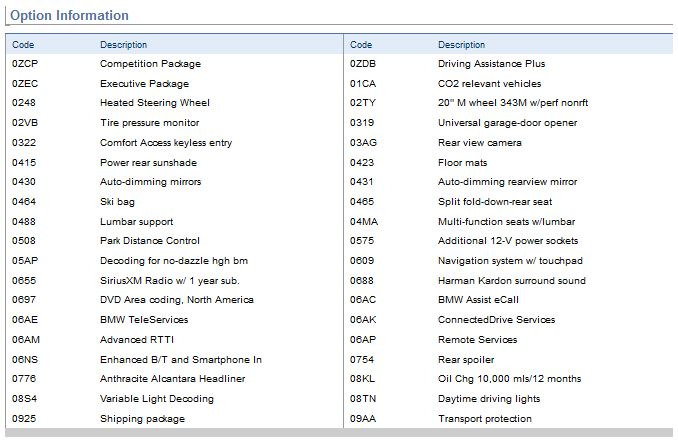Select CO2 relevant vehicles text
This screenshot has width=678, height=442.
point(489,84)
